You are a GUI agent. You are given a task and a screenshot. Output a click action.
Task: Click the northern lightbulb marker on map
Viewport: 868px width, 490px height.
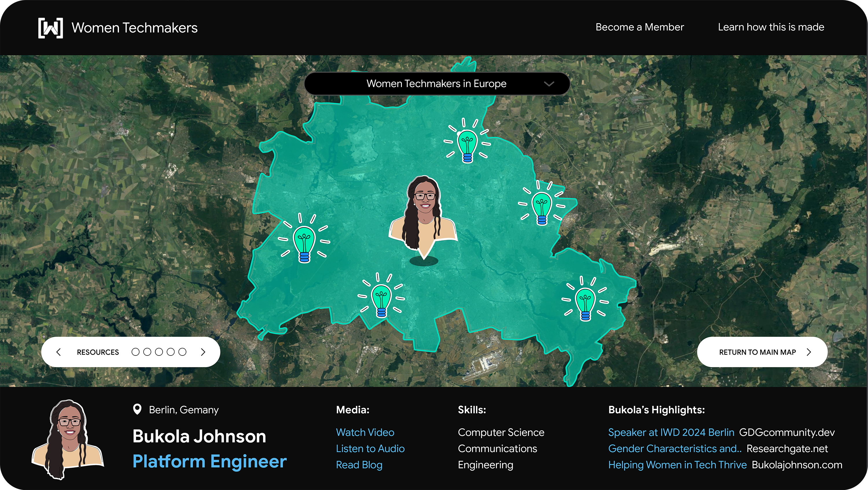tap(467, 141)
